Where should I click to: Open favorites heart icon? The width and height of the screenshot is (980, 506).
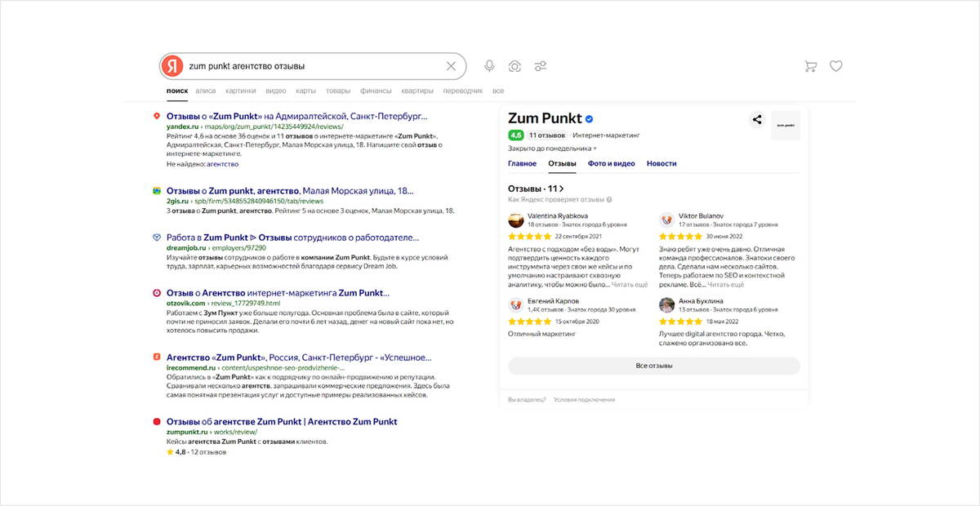[836, 66]
